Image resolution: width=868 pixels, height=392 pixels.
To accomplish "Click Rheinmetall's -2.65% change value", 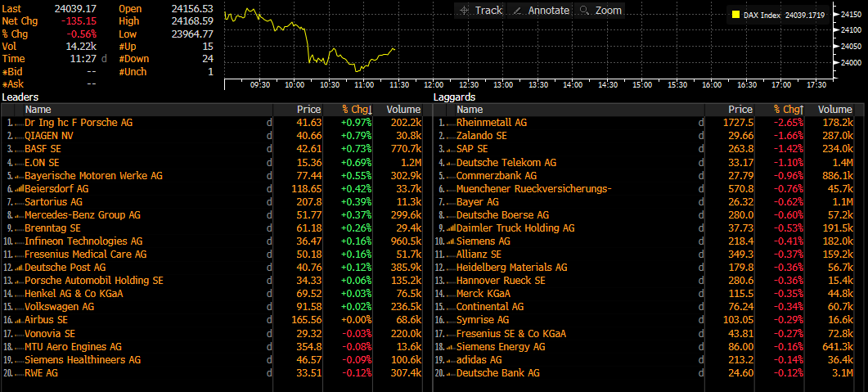I will 789,123.
